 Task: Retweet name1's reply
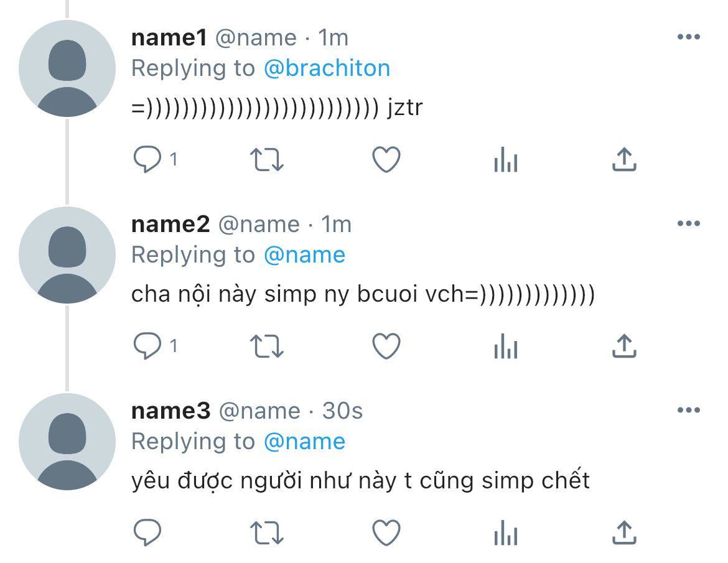click(266, 160)
